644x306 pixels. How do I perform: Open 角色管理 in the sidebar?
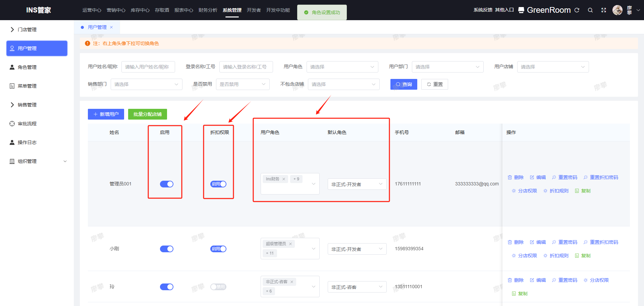[37, 67]
